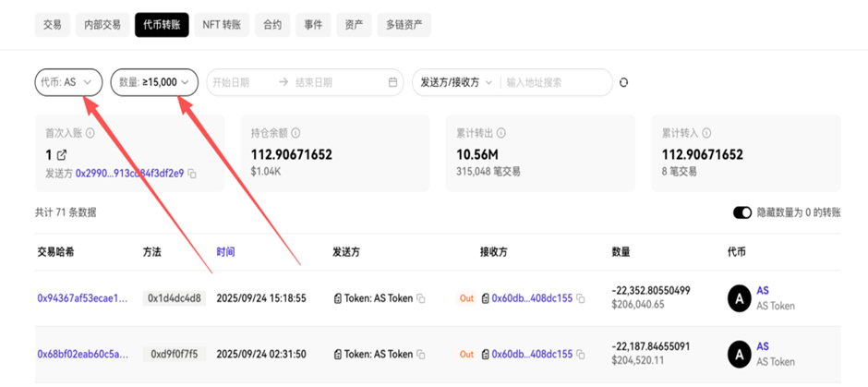
Task: Click the info icon next to 累计转入
Action: 707,134
